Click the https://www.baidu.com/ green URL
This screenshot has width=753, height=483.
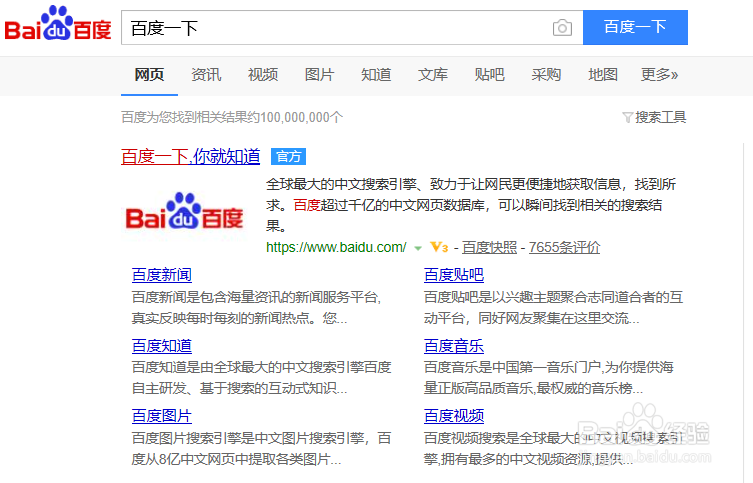tap(336, 247)
